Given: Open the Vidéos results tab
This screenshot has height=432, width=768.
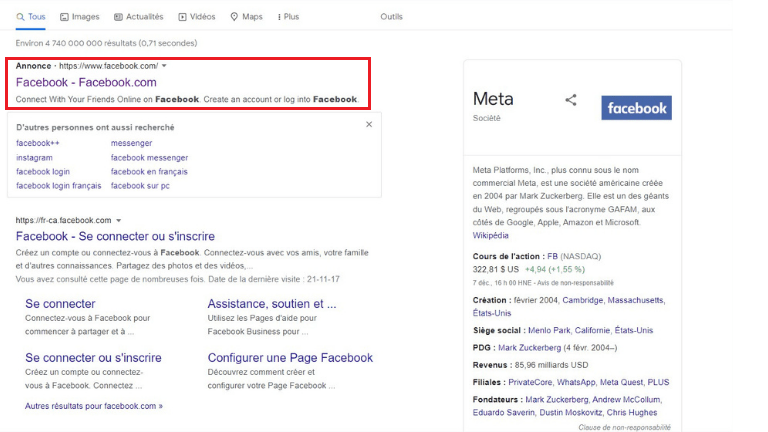Looking at the screenshot, I should point(196,17).
